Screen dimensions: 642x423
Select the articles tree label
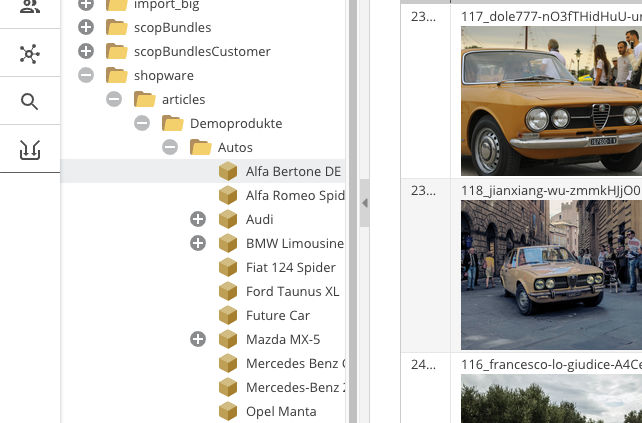(x=183, y=100)
